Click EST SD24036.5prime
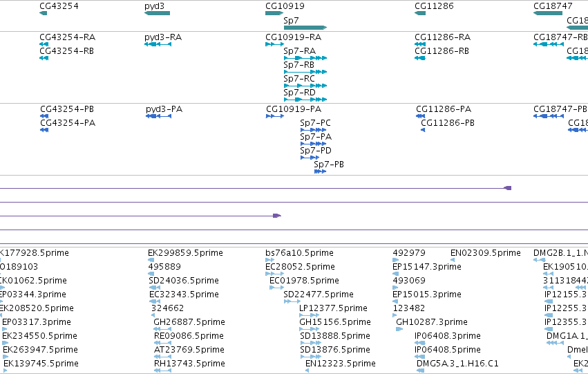Image resolution: width=588 pixels, height=374 pixels. (184, 281)
